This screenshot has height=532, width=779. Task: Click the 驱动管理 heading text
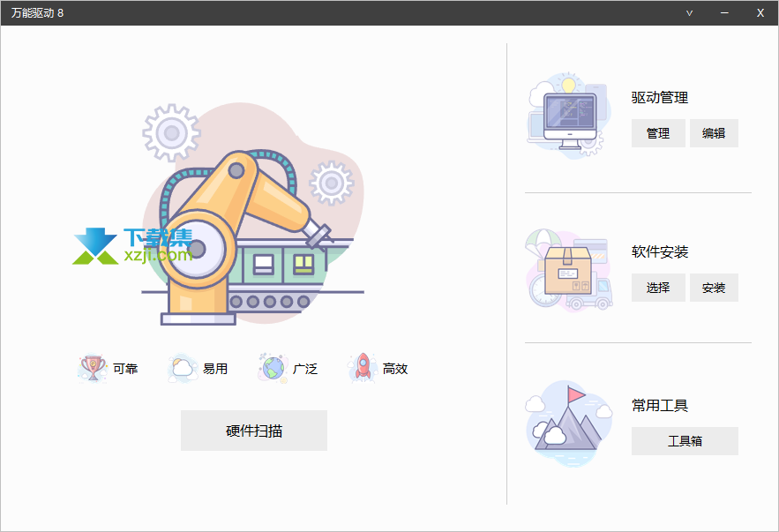(660, 97)
